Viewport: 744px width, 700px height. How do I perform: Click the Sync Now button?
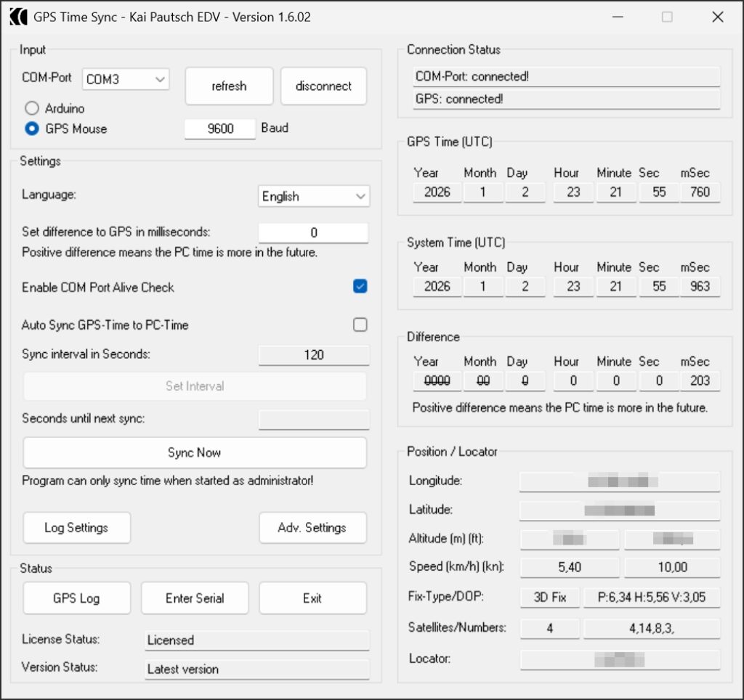[x=195, y=452]
